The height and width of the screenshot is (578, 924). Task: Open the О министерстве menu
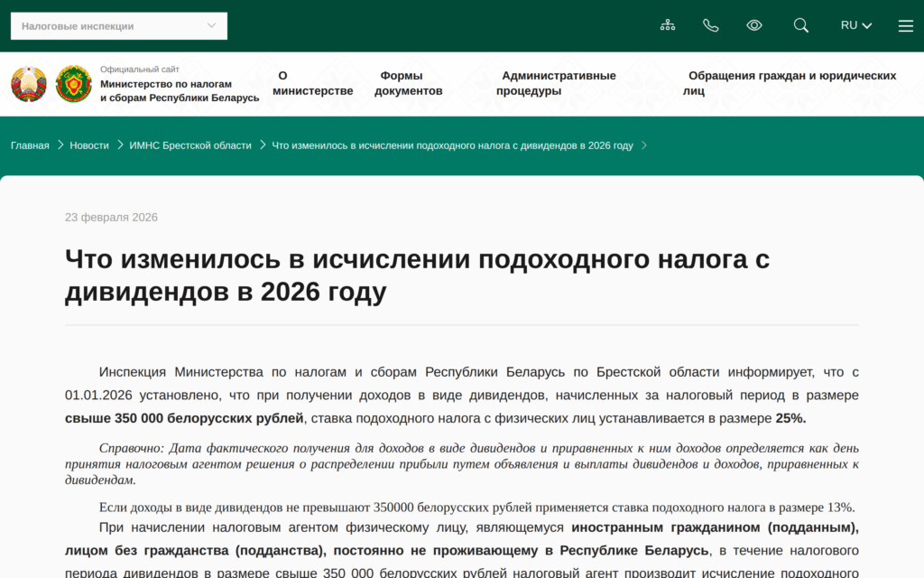point(313,83)
